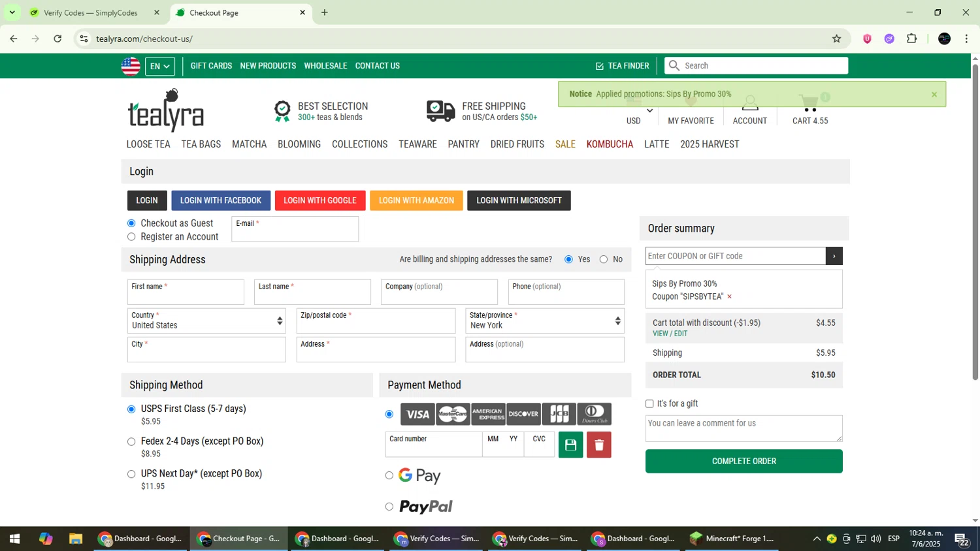
Task: Click the search magnifier icon
Action: point(674,65)
